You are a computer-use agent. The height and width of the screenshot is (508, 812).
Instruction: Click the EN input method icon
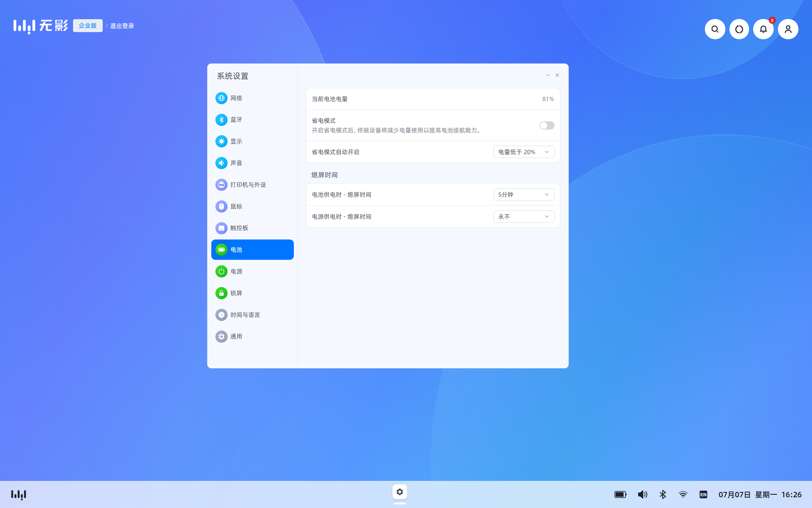coord(703,494)
